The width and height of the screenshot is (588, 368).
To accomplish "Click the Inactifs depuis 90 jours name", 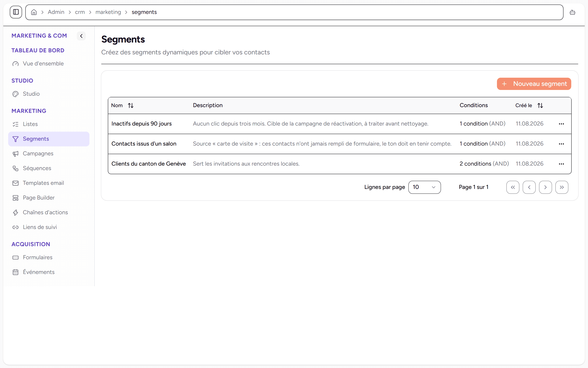I will 141,124.
